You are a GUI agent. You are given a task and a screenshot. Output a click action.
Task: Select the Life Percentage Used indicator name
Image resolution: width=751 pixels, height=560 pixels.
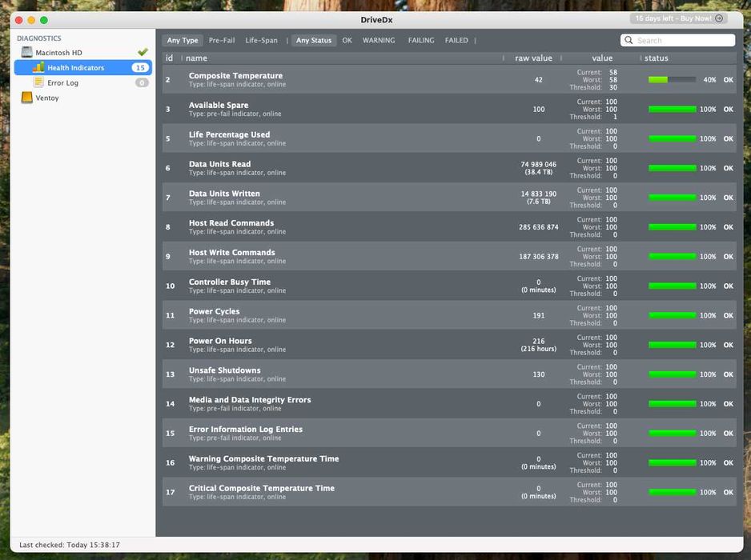point(230,134)
